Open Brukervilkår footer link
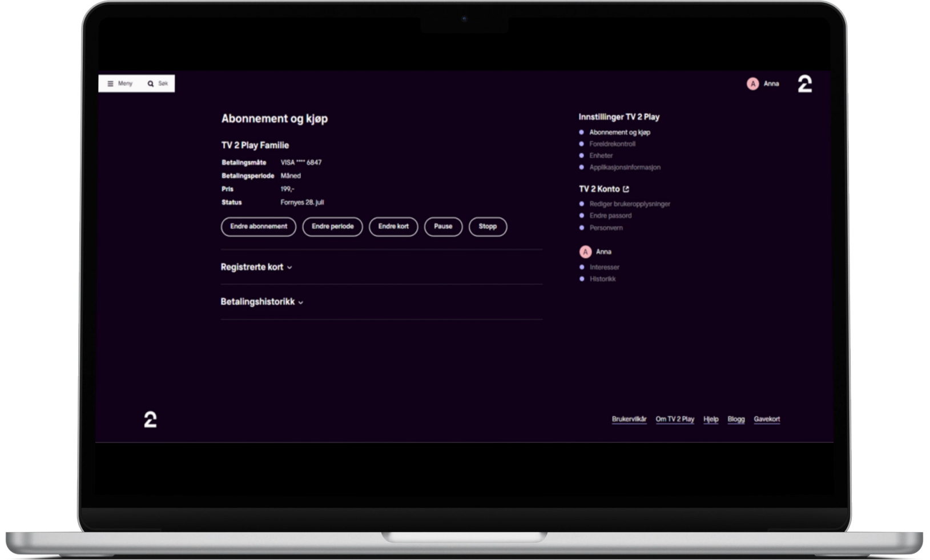The width and height of the screenshot is (930, 560). pyautogui.click(x=629, y=419)
